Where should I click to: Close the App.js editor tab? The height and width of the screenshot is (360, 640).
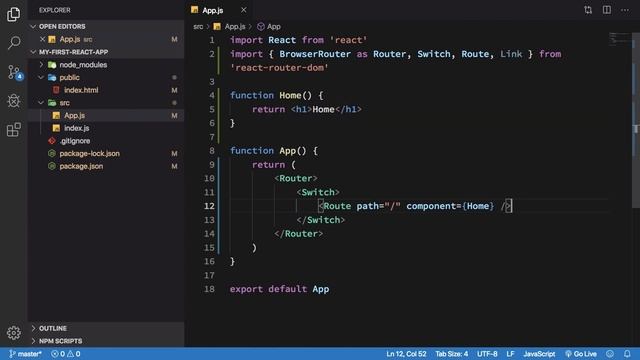point(243,10)
